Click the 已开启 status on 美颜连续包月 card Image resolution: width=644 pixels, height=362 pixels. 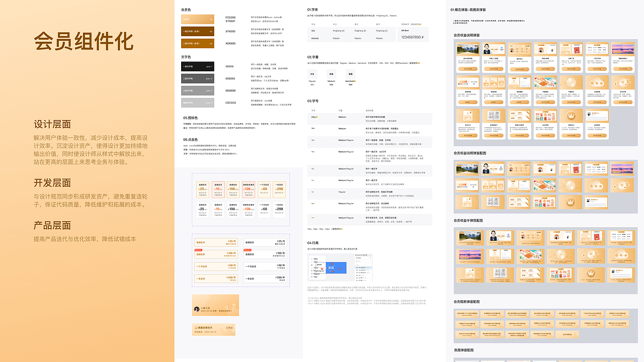click(x=229, y=328)
